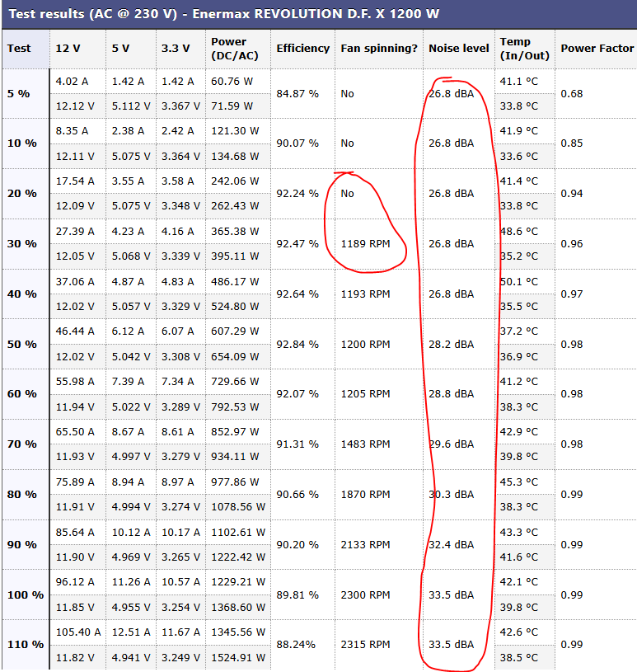Click the 1368.60 W AC power cell
637x672 pixels.
[238, 608]
